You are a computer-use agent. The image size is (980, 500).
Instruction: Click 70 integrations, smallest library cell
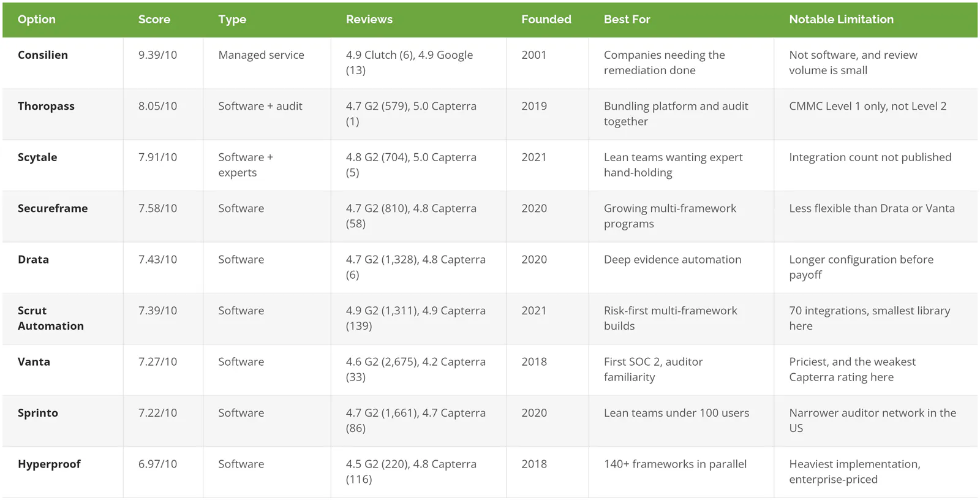click(870, 318)
